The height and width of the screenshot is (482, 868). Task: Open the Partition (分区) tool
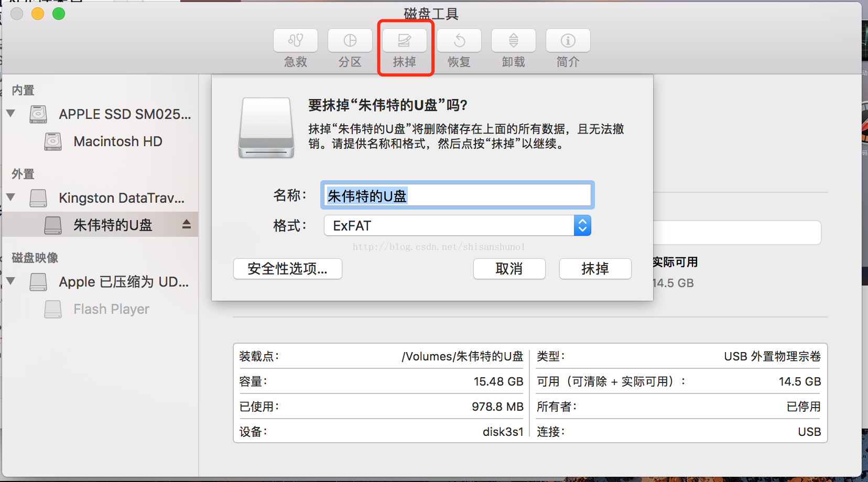point(350,41)
